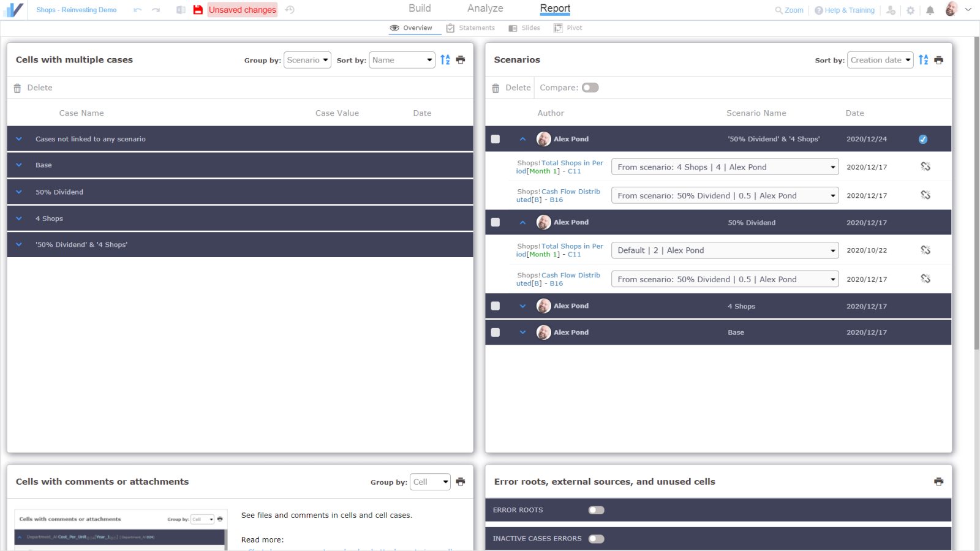Click the Zoom link
Viewport: 980px width, 551px height.
pyautogui.click(x=789, y=10)
